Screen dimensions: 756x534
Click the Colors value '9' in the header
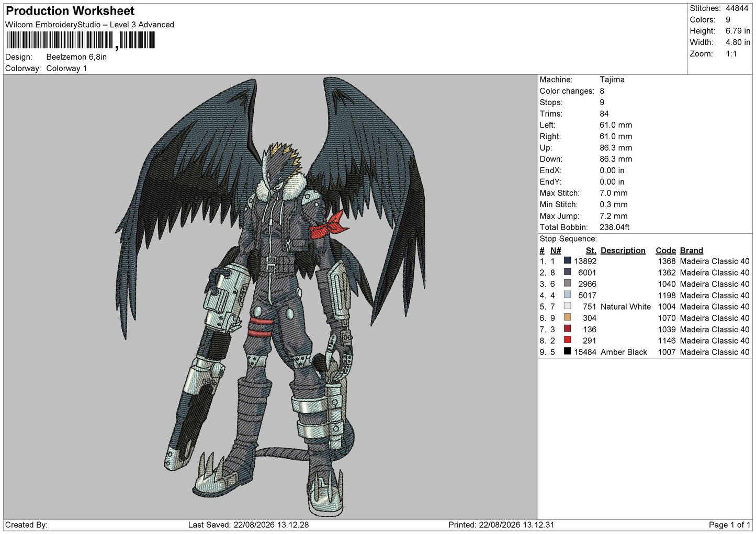point(728,20)
